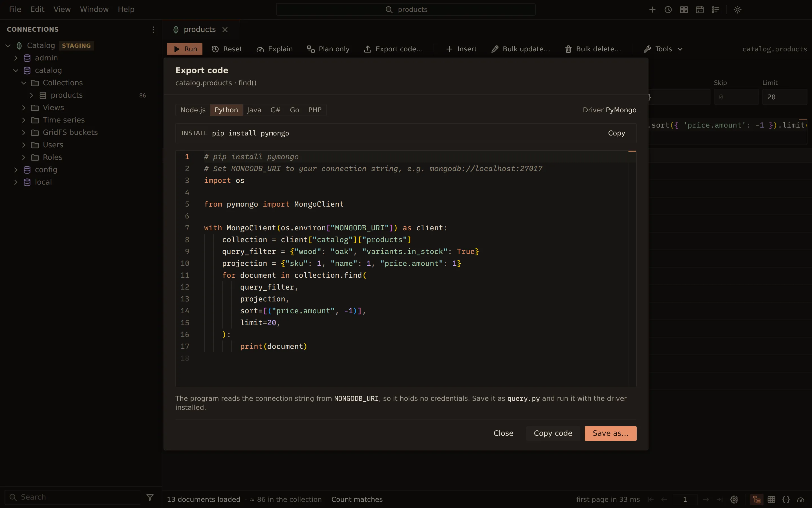The image size is (812, 508).
Task: Expand the Time series folder
Action: click(x=23, y=120)
